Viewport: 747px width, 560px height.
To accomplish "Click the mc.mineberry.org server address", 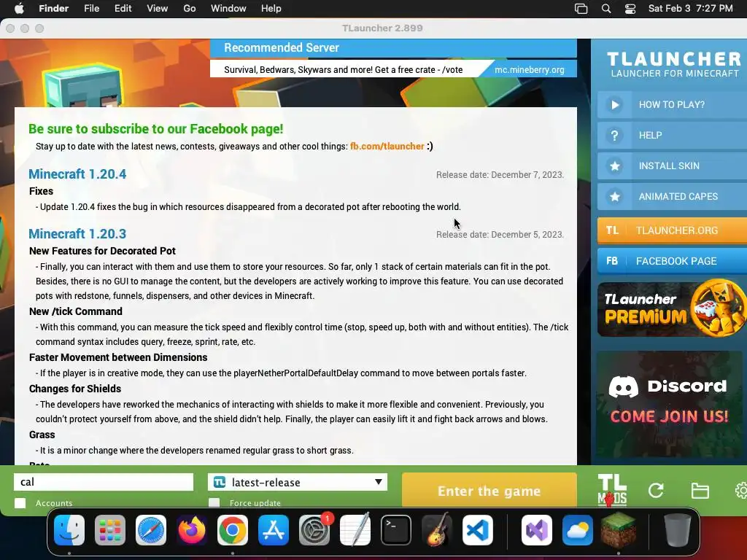I will pos(530,69).
